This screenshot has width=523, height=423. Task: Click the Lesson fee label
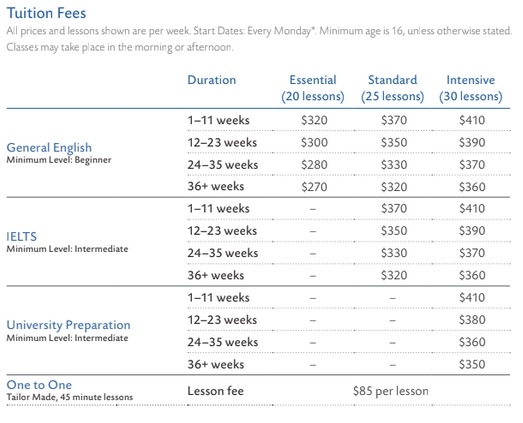click(x=215, y=391)
